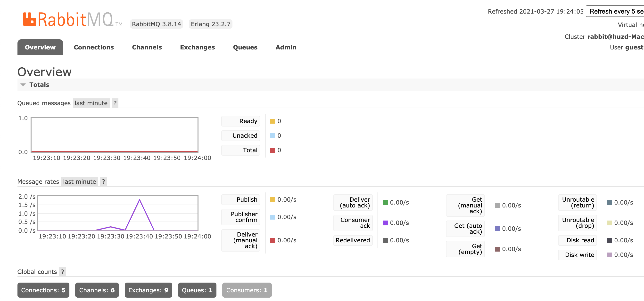Click the Unacked light blue swatch
This screenshot has width=644, height=301.
pos(272,136)
